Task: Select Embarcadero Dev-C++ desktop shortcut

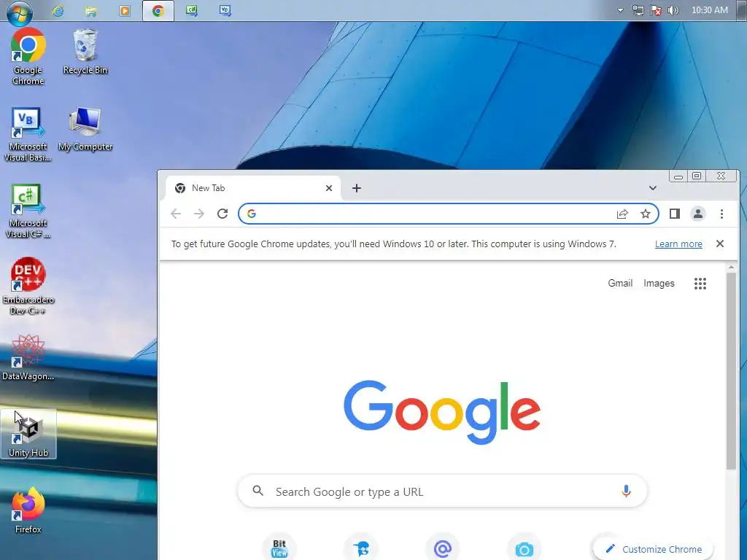Action: [x=28, y=287]
